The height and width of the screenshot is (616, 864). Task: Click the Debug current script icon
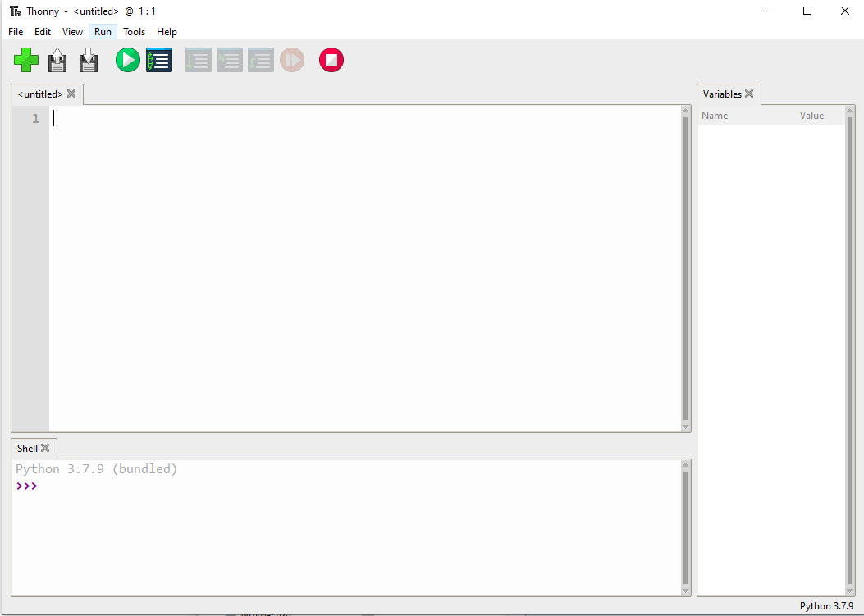[159, 60]
